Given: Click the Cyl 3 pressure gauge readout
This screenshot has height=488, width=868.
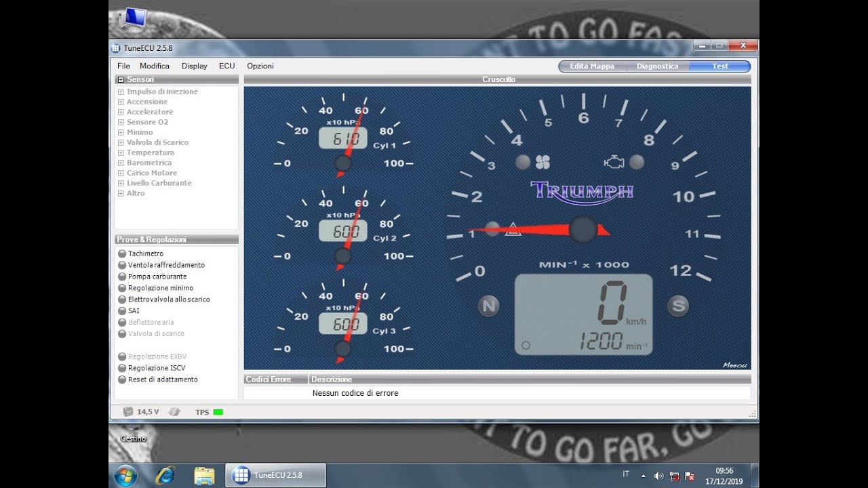Looking at the screenshot, I should [x=343, y=323].
